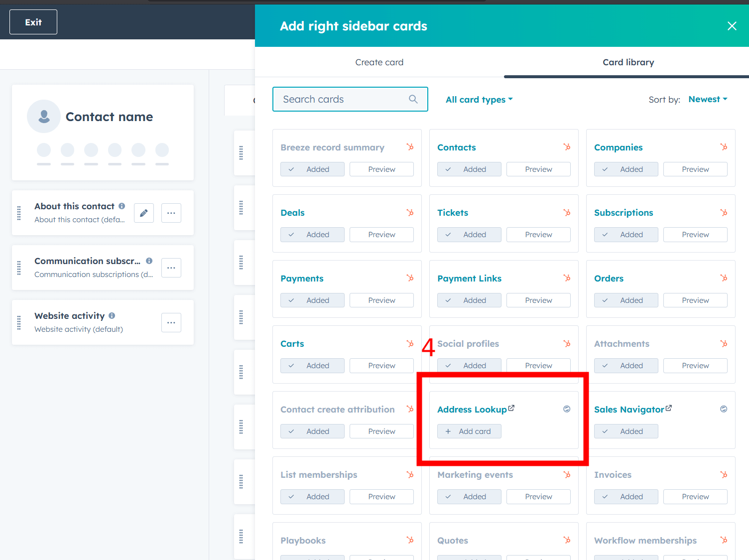Screen dimensions: 749x560
Task: Click the info icon beside About this contact
Action: coord(122,206)
